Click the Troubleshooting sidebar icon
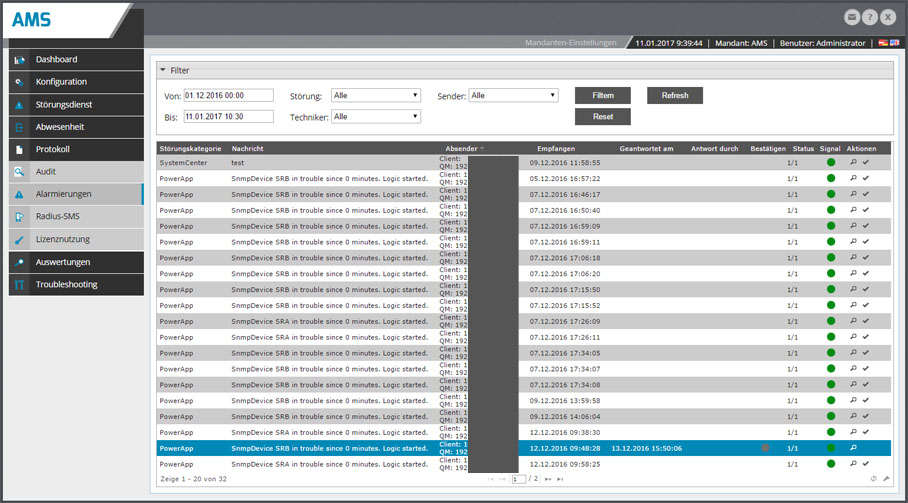This screenshot has height=503, width=908. click(20, 285)
